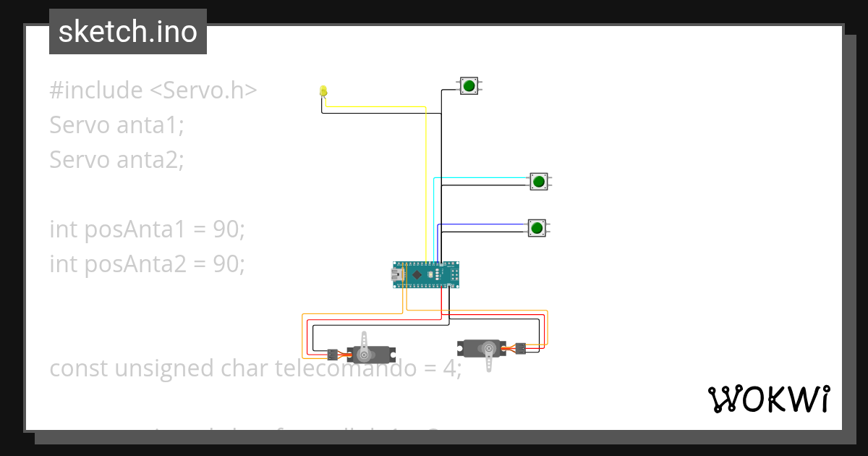Click the Nano's onboard white LED
The image size is (868, 456).
click(x=430, y=274)
